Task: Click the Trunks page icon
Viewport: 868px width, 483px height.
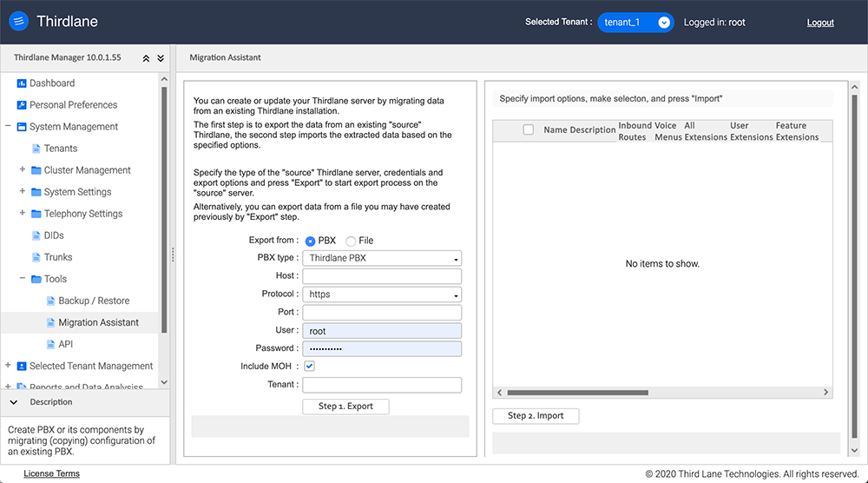Action: [36, 257]
